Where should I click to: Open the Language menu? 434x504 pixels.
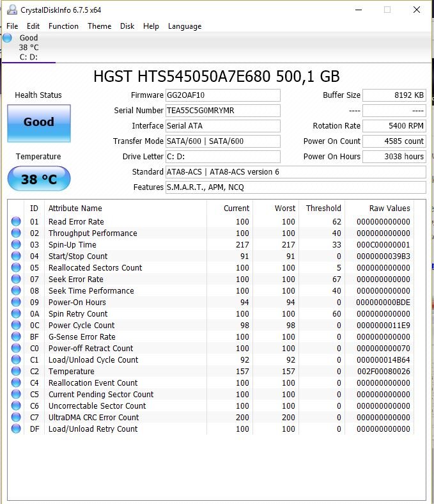(x=185, y=26)
